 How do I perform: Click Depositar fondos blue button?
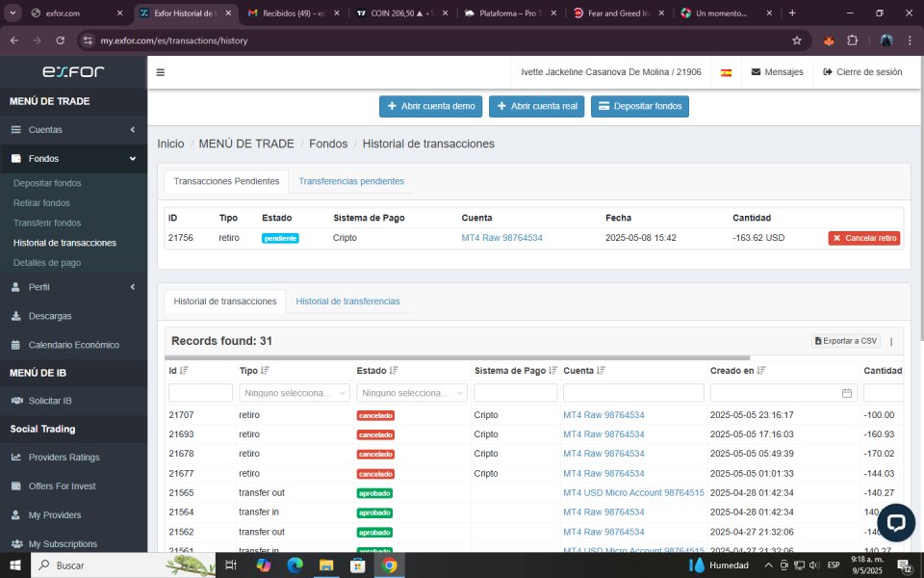point(639,106)
